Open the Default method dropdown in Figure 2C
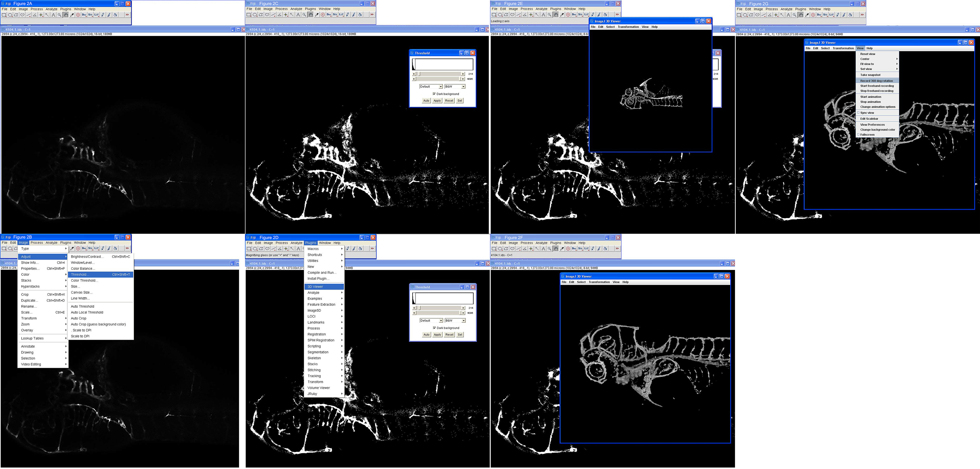Image resolution: width=980 pixels, height=469 pixels. (431, 87)
